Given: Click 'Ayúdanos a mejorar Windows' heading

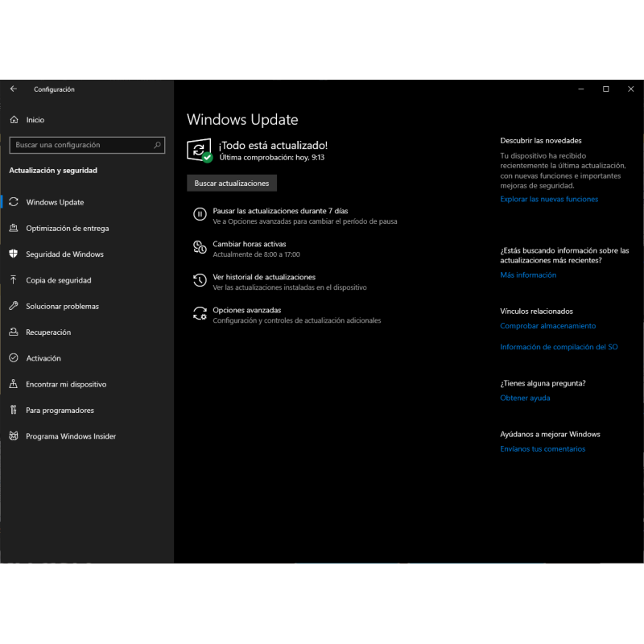Looking at the screenshot, I should (550, 434).
